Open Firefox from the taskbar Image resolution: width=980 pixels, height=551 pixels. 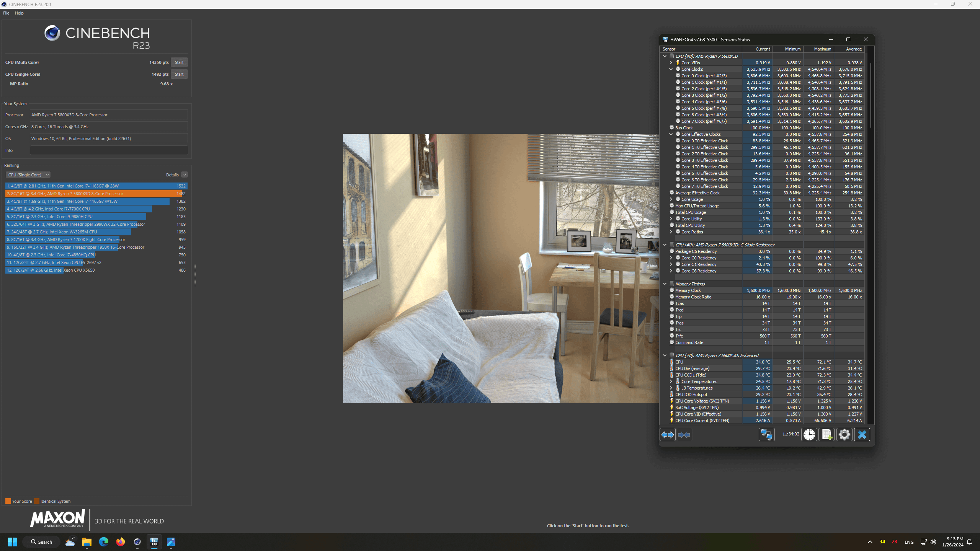(x=121, y=542)
